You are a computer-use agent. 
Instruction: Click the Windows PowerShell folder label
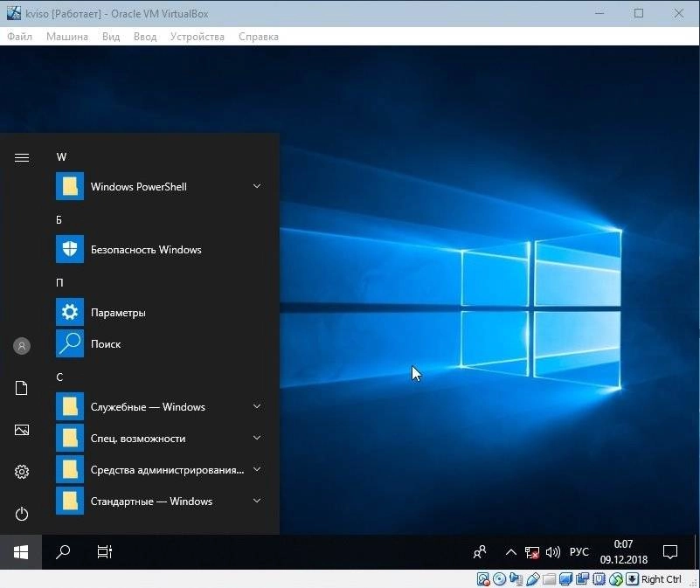[139, 187]
